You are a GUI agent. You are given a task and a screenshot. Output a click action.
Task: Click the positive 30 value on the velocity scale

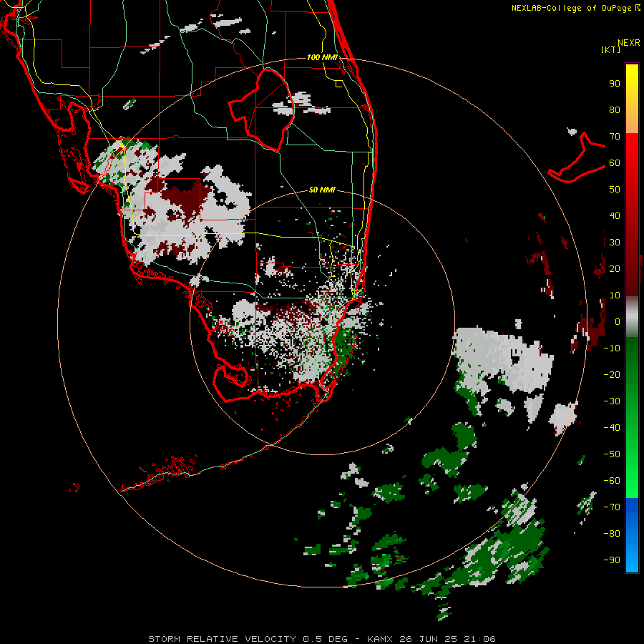click(x=615, y=243)
